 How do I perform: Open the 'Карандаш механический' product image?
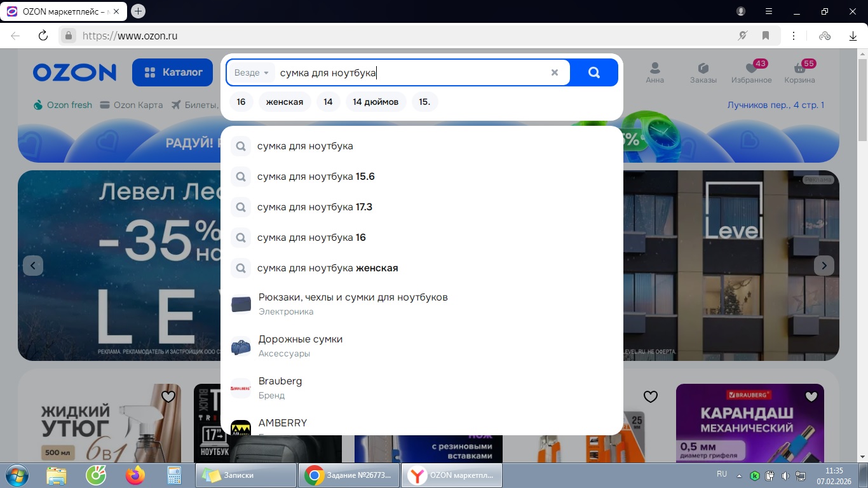[750, 423]
